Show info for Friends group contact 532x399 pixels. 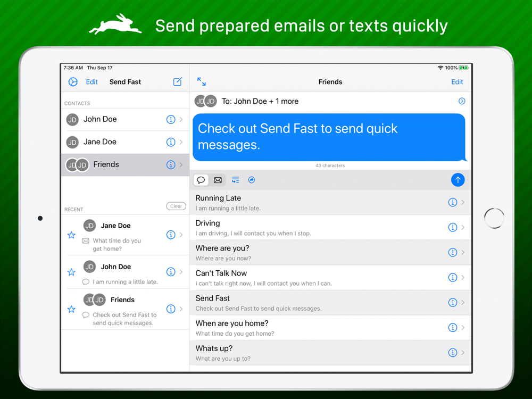click(x=171, y=165)
